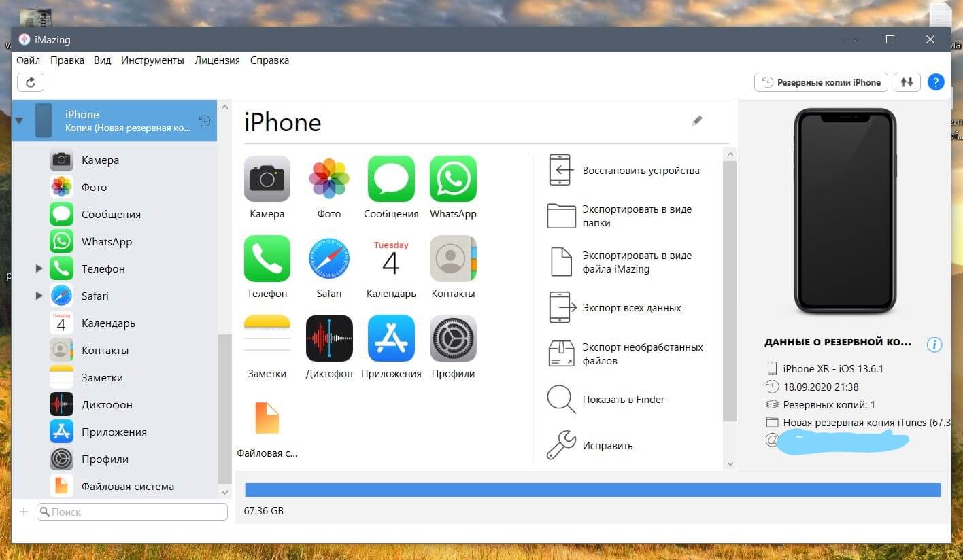Open the Фото icon in the main grid

[329, 179]
